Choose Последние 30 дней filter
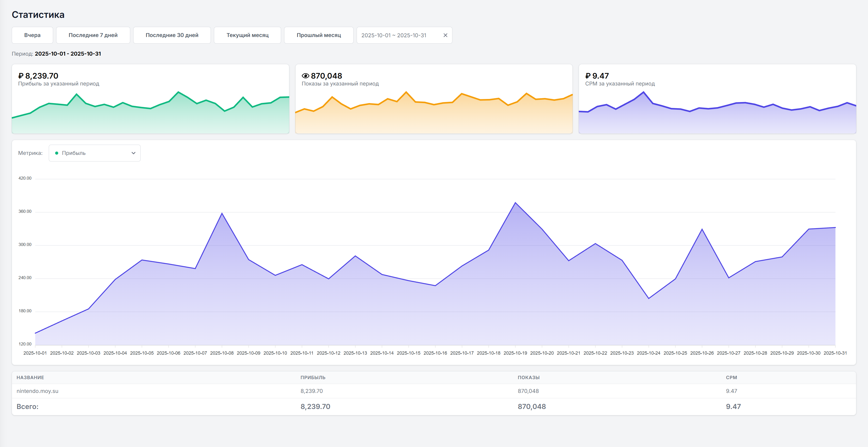Screen dimensions: 868x447 172,35
